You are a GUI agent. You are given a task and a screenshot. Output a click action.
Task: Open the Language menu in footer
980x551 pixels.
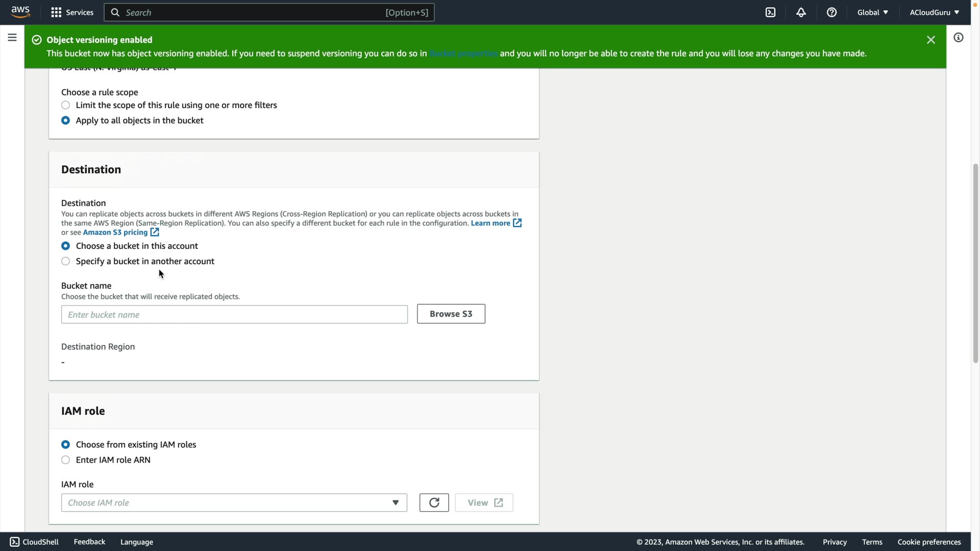pos(136,542)
